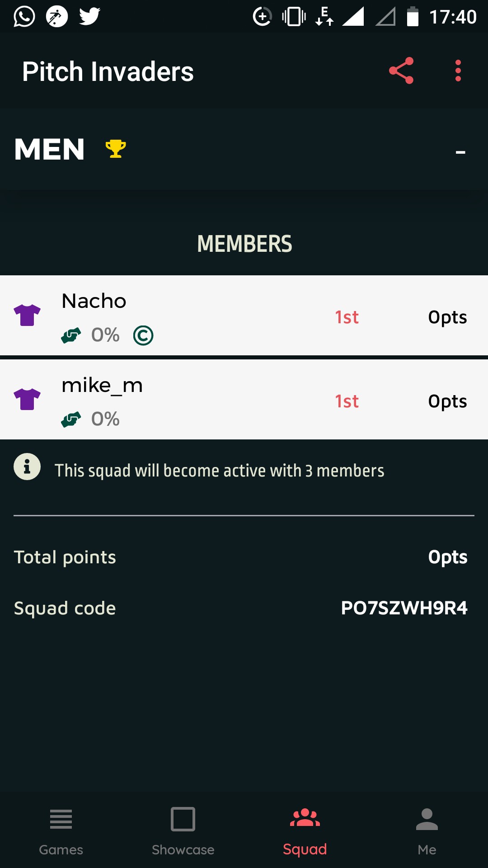The image size is (488, 868).
Task: Tap mike_m's purple jersey icon
Action: pos(27,399)
